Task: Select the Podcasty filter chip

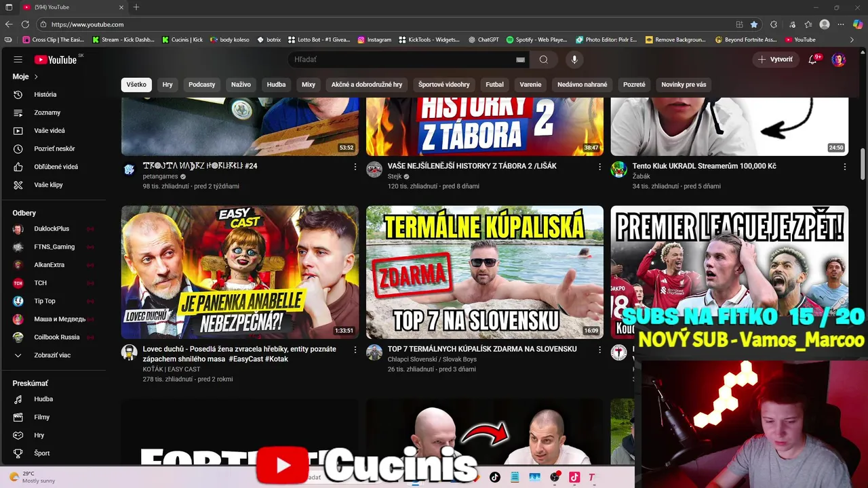Action: point(201,85)
